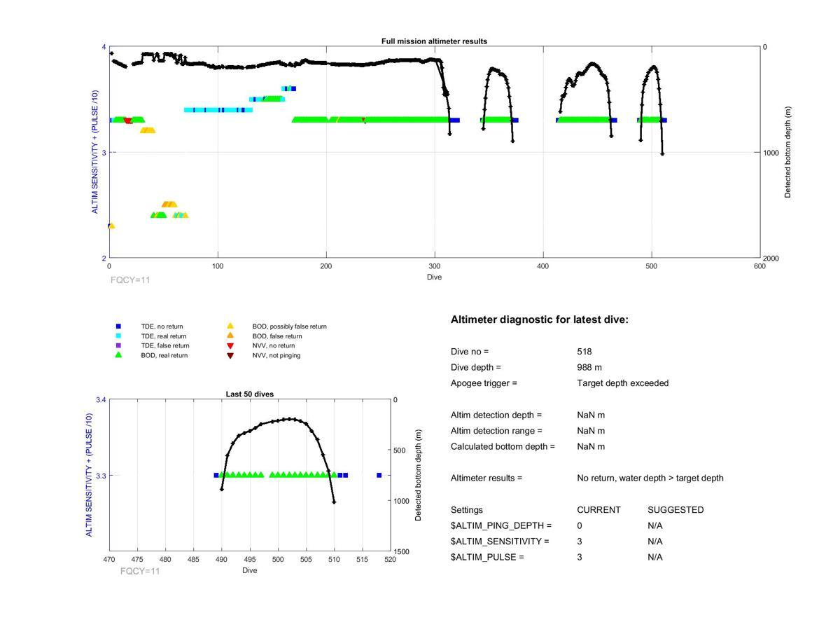Click the 'Settings' column header
The width and height of the screenshot is (840, 620).
[x=467, y=510]
